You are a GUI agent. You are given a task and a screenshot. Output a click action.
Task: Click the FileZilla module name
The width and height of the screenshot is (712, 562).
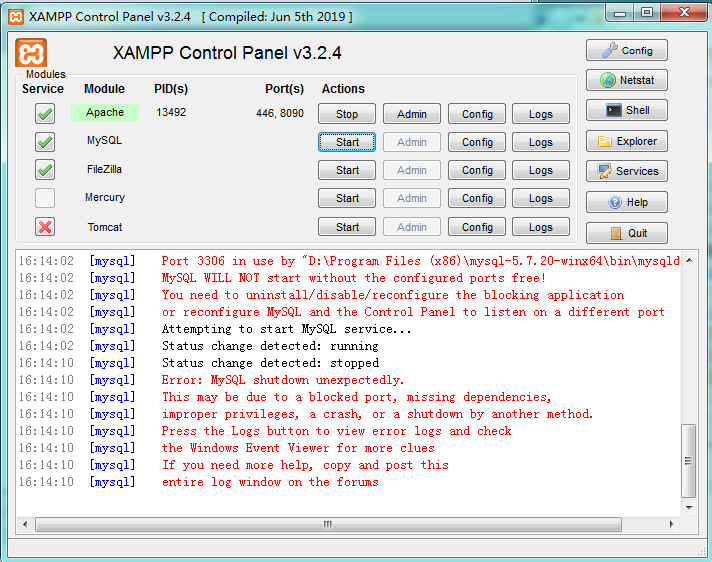(104, 169)
